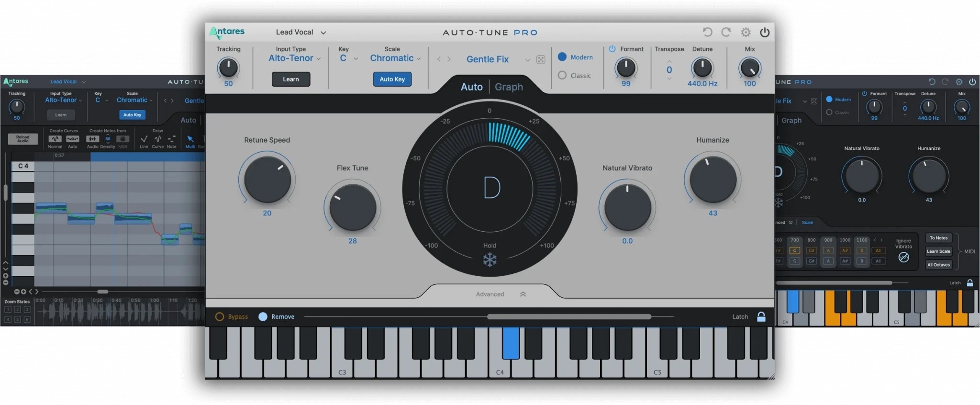Switch to the Graph tab in center window
The width and height of the screenshot is (980, 405).
509,87
